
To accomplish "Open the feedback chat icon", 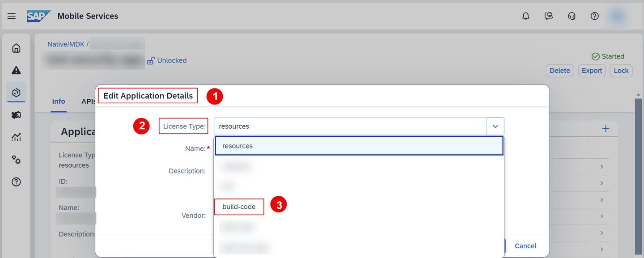I will pyautogui.click(x=549, y=16).
